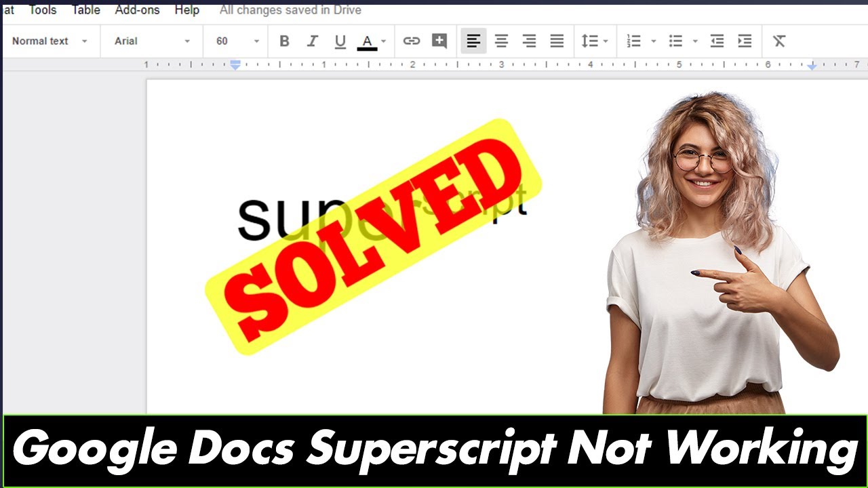The image size is (868, 488).
Task: Open the Arial font dropdown
Action: [152, 41]
